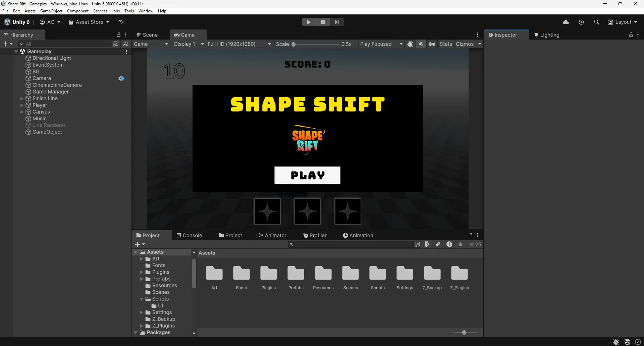Click status bar debug mode bug icon
Image resolution: width=644 pixels, height=346 pixels.
(x=616, y=342)
